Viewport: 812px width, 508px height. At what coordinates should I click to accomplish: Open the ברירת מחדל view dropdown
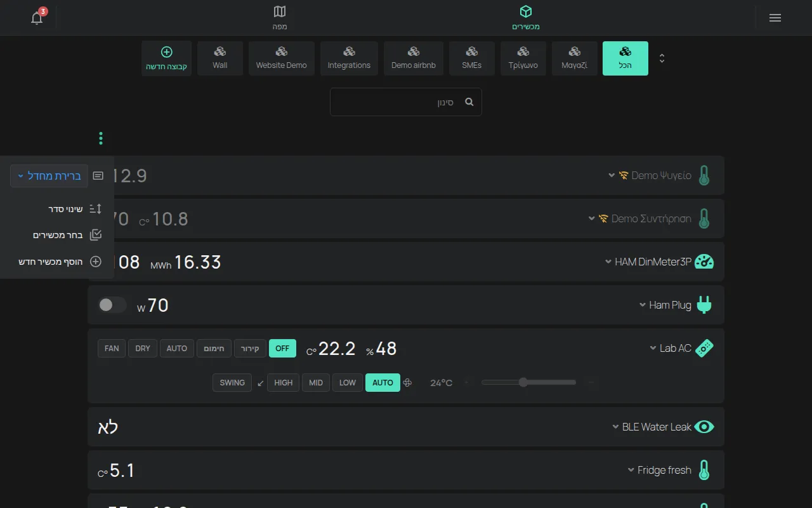pyautogui.click(x=49, y=176)
